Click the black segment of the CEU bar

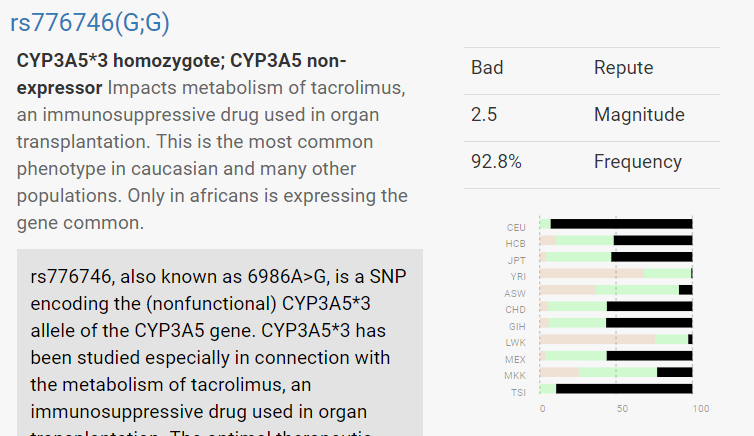coord(620,225)
